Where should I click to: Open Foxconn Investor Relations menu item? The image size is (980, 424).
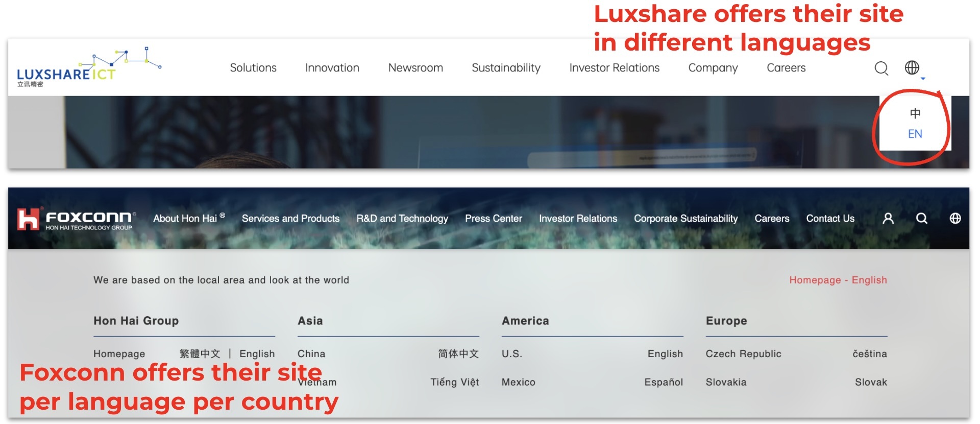coord(578,219)
